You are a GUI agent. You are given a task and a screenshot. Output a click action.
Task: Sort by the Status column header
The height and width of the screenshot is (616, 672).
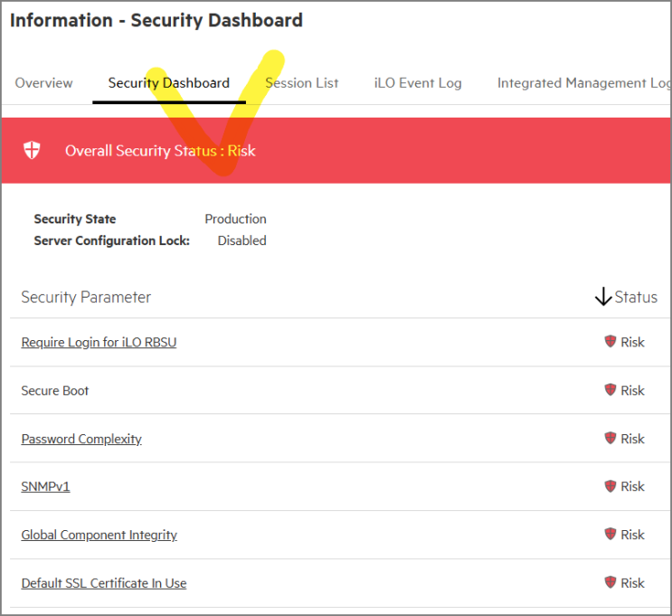636,297
